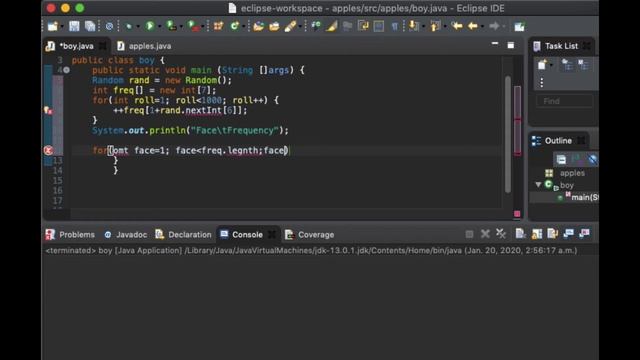Screen dimensions: 640x360
Task: Click the editor vertical scrollbar
Action: point(508,135)
